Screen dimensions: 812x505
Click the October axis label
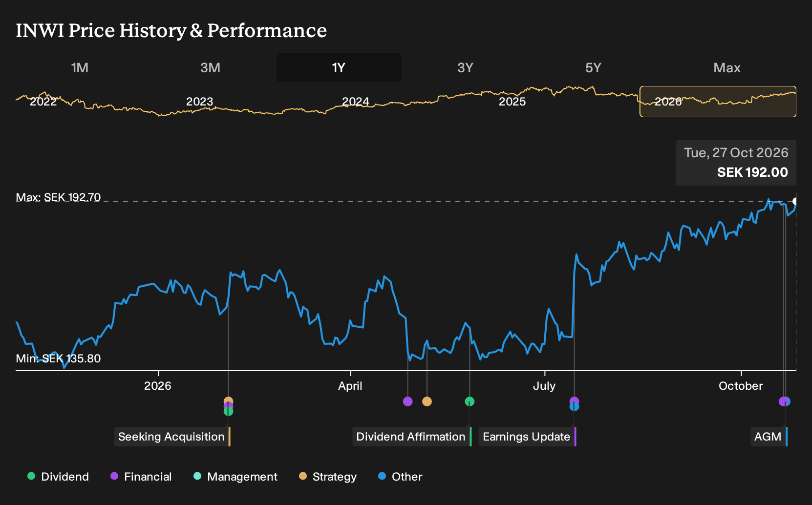point(741,386)
